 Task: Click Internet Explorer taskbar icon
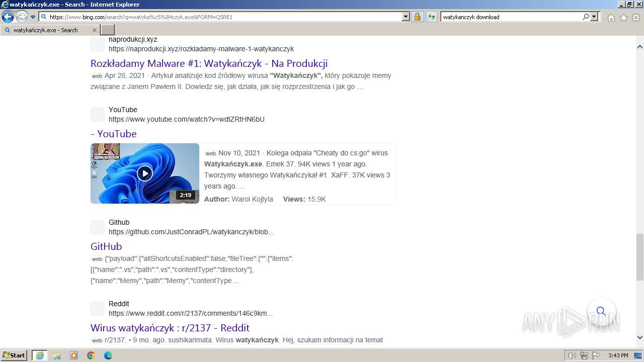coord(40,355)
